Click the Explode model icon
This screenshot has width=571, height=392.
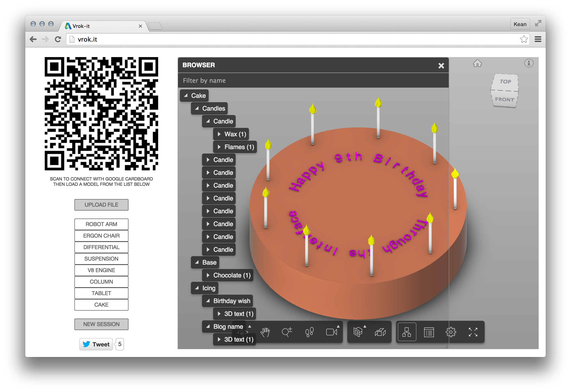380,332
